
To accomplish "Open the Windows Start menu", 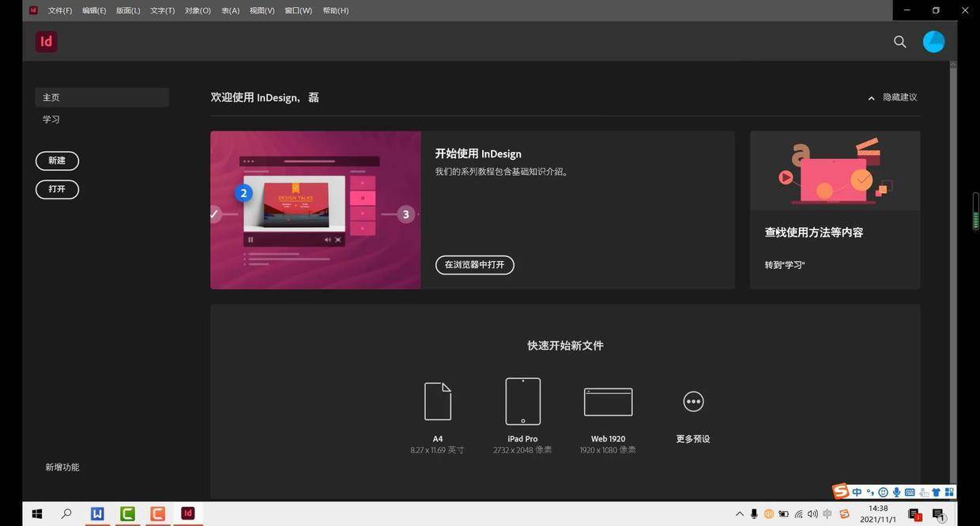I will pyautogui.click(x=36, y=514).
